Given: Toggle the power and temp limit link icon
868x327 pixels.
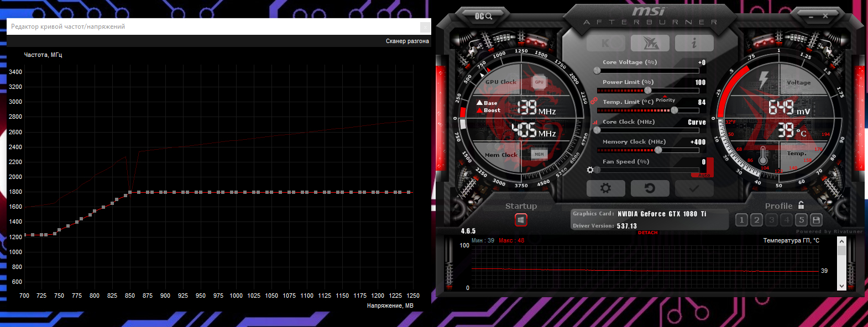Looking at the screenshot, I should [x=594, y=101].
